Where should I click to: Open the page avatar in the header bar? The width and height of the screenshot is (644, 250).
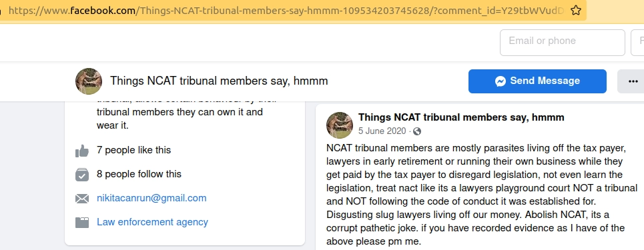[89, 81]
